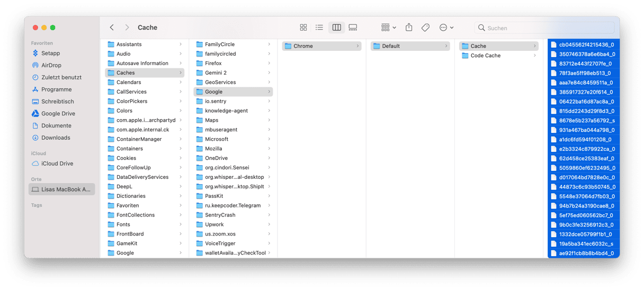The height and width of the screenshot is (290, 644).
Task: Select file aaa7e84c8459511a_0
Action: click(x=584, y=83)
